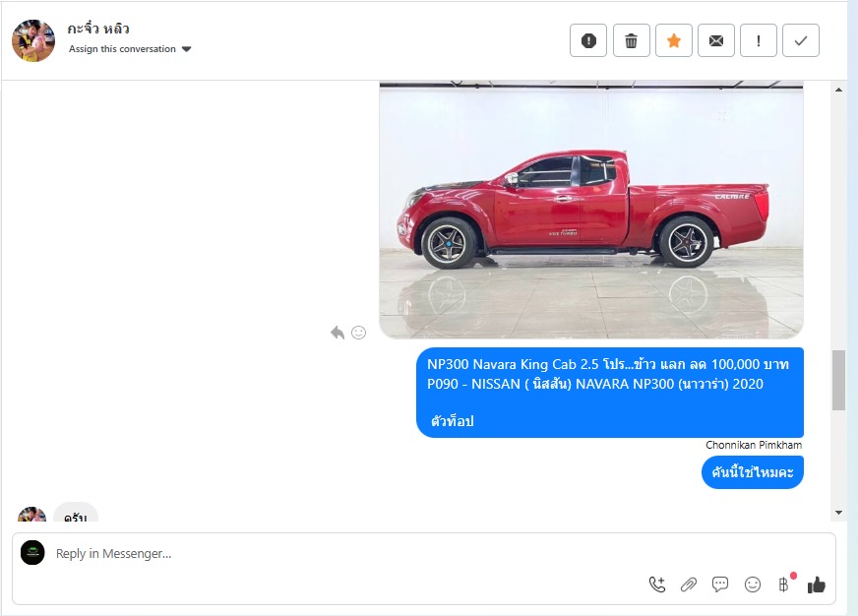858x616 pixels.
Task: Select the ดันนี้ใช่ไหมคะ message bubble
Action: tap(753, 472)
